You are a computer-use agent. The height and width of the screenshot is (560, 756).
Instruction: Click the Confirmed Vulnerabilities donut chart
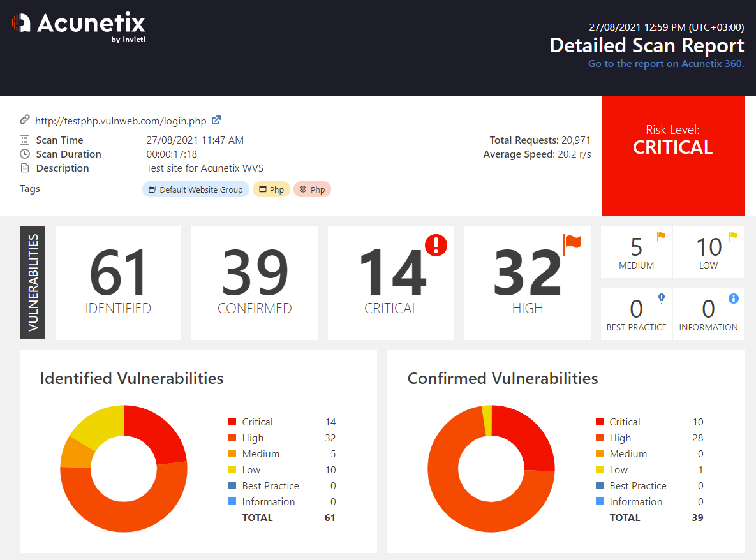(491, 468)
